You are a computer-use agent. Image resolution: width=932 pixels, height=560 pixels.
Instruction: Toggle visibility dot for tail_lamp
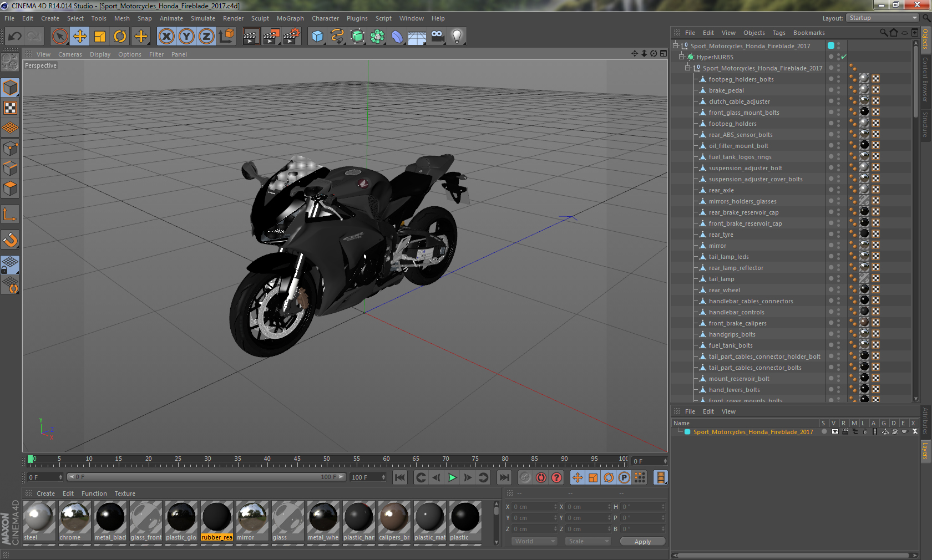[x=831, y=278]
